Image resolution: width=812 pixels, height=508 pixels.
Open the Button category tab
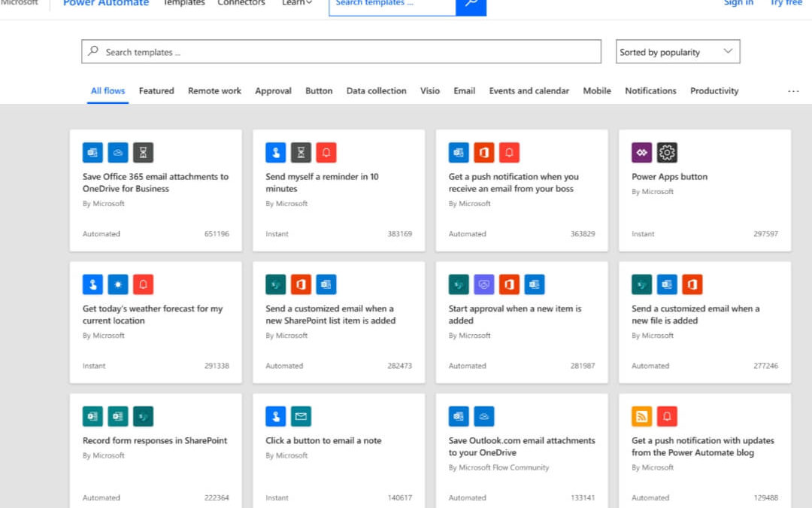[x=319, y=91]
